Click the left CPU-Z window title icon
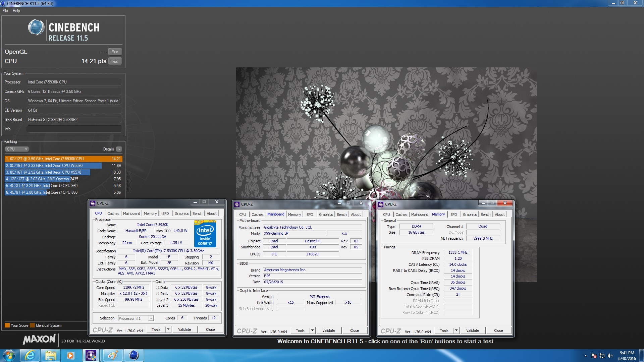The width and height of the screenshot is (644, 362). coord(93,203)
